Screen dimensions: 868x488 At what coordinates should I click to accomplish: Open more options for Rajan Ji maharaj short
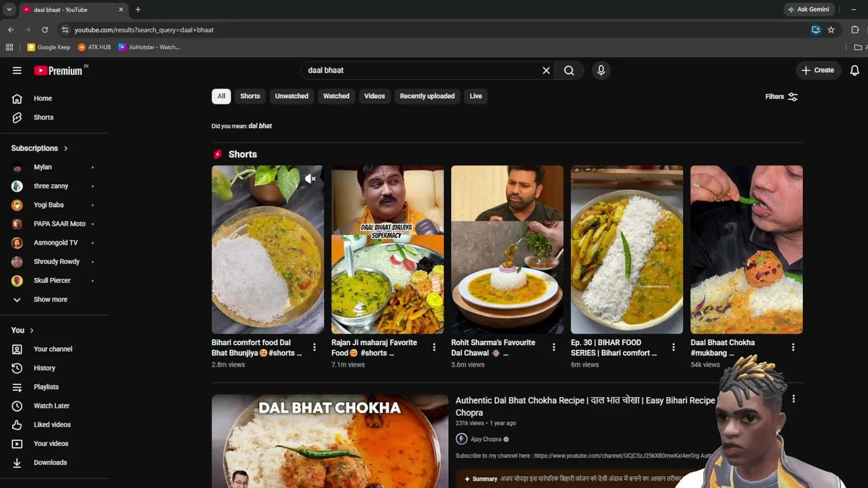(434, 347)
